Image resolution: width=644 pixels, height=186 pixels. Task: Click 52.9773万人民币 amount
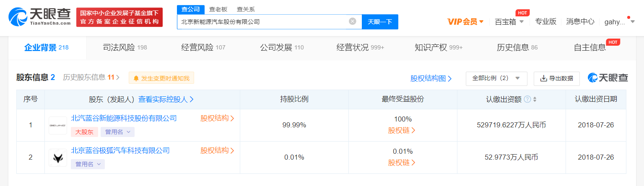click(x=511, y=158)
